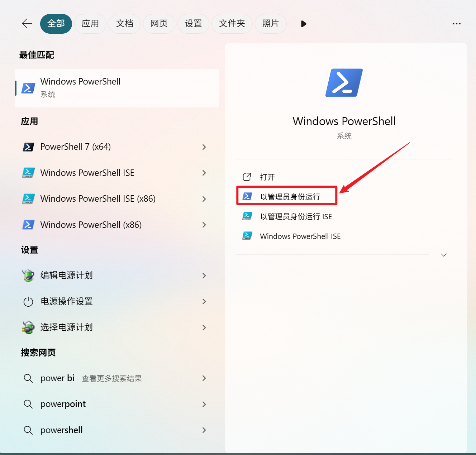Choose 以管理员身份运行

(290, 197)
